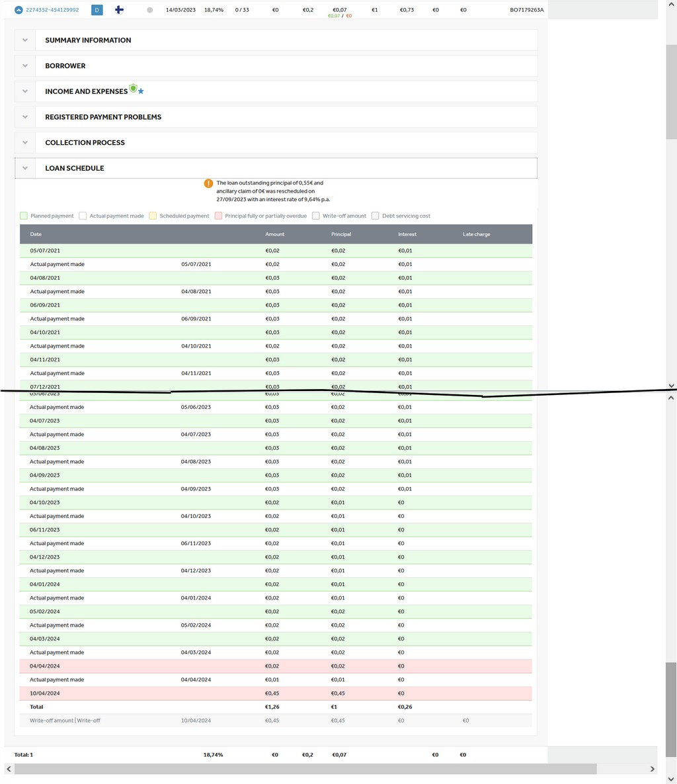Click the Interest column header
This screenshot has height=784, width=677.
(407, 234)
